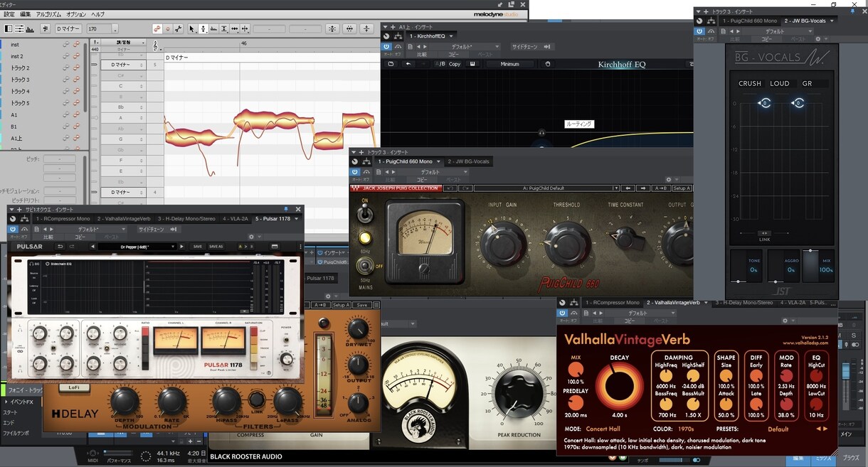Expand the 5 - Pulsar 1178 tab dropdown
This screenshot has width=868, height=467.
click(296, 219)
